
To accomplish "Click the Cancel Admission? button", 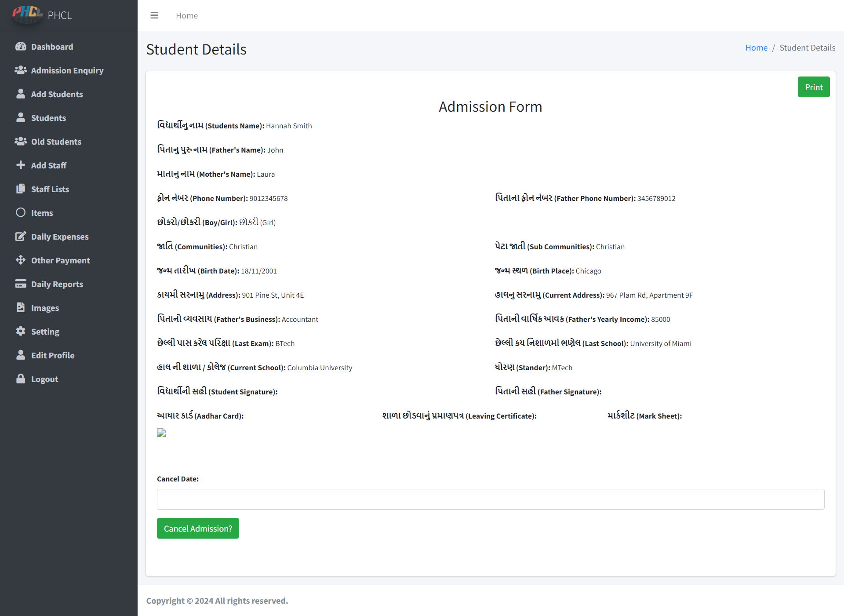I will (198, 528).
